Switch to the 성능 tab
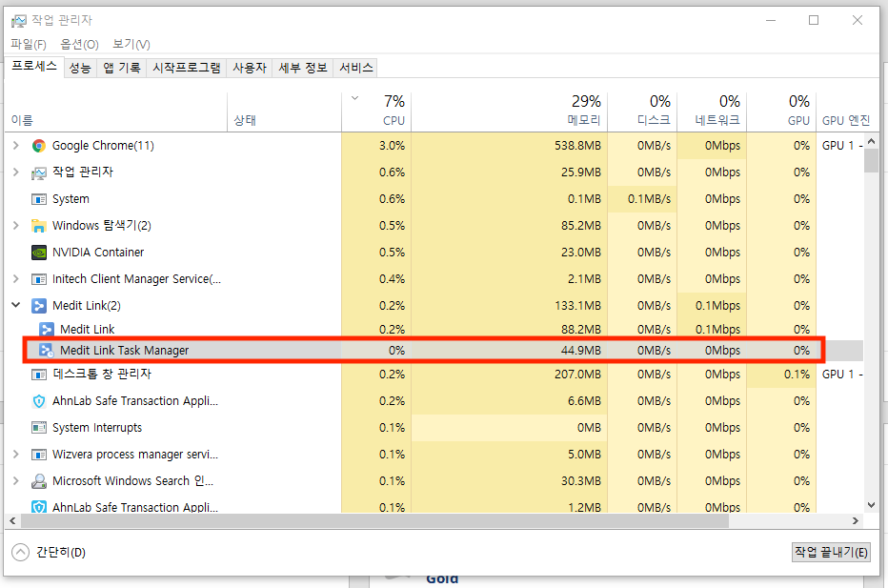This screenshot has width=888, height=588. click(80, 68)
